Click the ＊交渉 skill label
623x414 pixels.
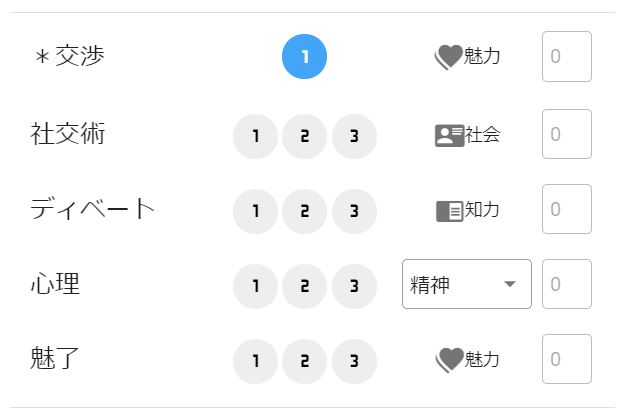(69, 56)
